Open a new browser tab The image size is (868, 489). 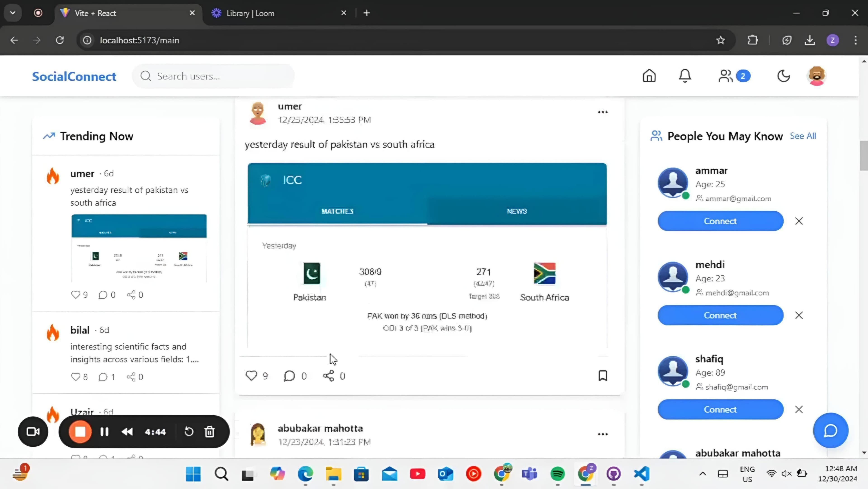click(x=367, y=13)
